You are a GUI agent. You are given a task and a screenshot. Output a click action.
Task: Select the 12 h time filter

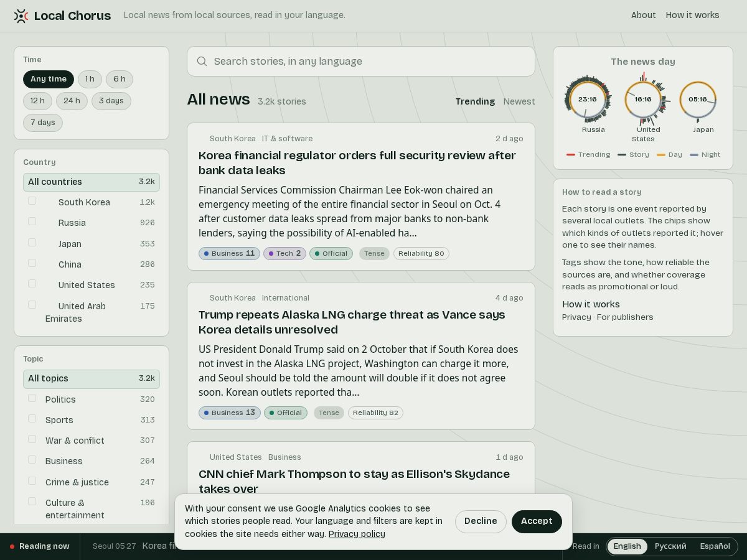pyautogui.click(x=37, y=101)
